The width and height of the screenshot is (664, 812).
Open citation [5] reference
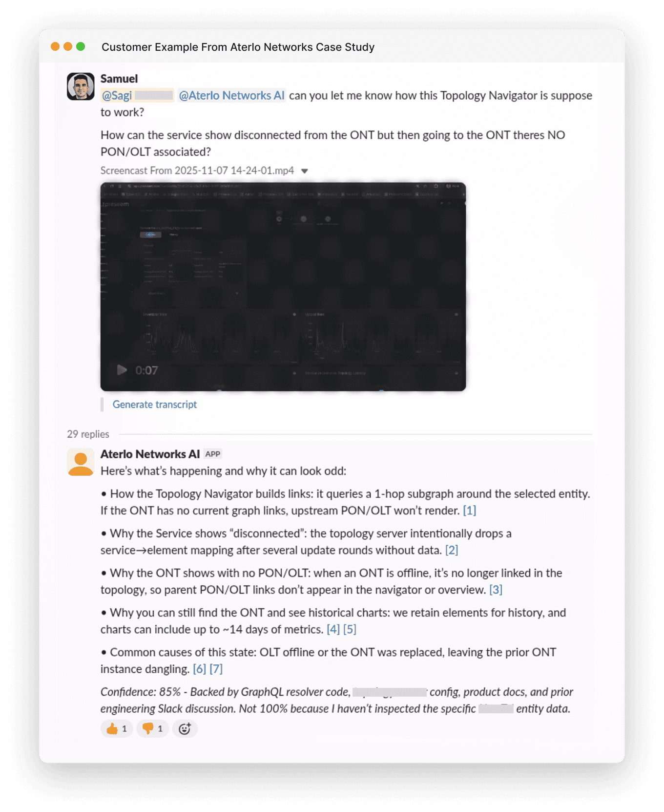click(350, 629)
